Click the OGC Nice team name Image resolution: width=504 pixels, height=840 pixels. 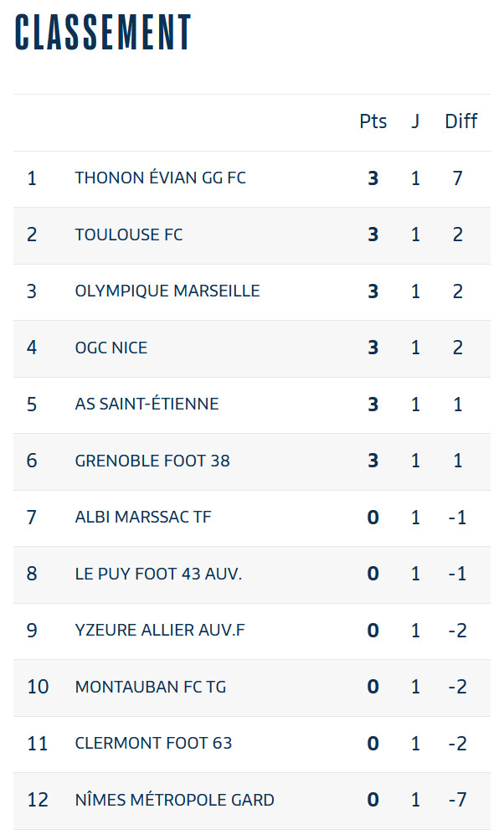pyautogui.click(x=111, y=348)
